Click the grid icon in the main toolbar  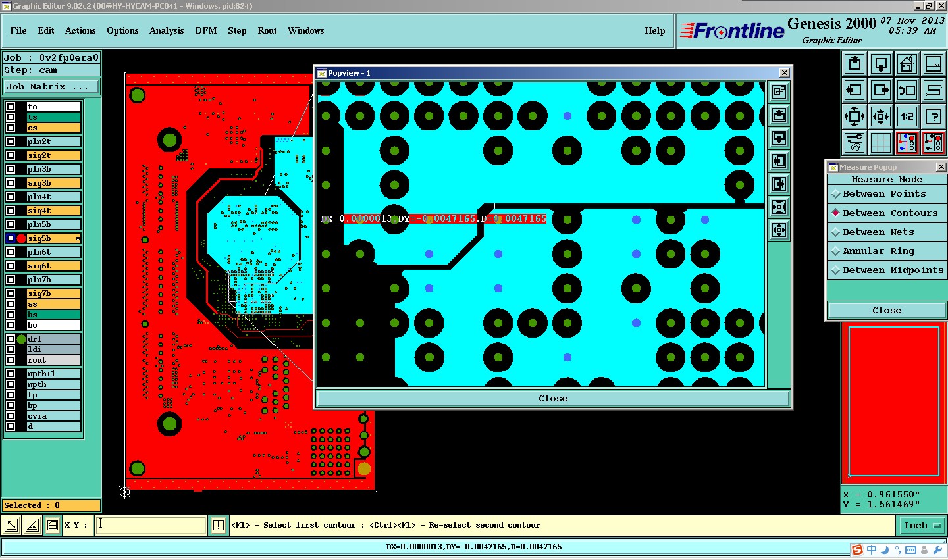point(881,142)
